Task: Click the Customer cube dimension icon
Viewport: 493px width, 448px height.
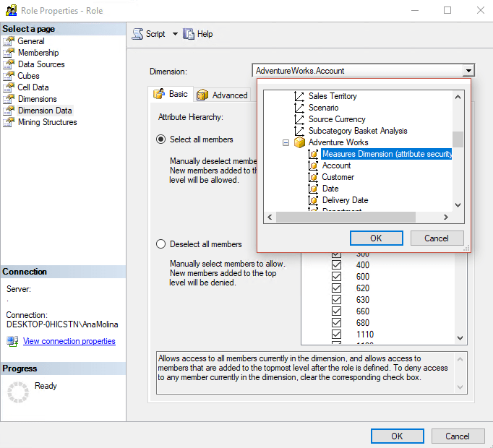Action: (x=313, y=177)
